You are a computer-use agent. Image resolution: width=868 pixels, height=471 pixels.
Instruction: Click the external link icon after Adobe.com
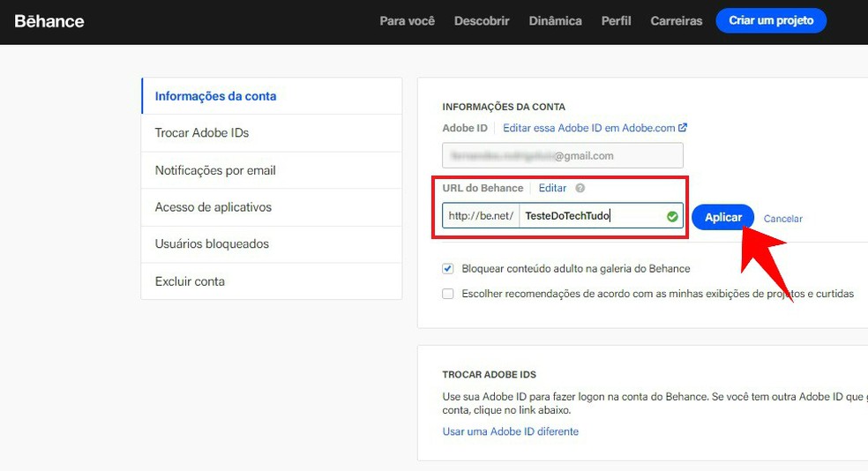683,127
